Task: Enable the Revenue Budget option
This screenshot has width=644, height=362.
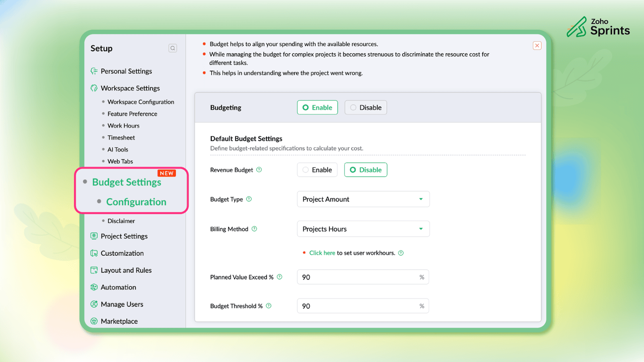Action: (317, 170)
